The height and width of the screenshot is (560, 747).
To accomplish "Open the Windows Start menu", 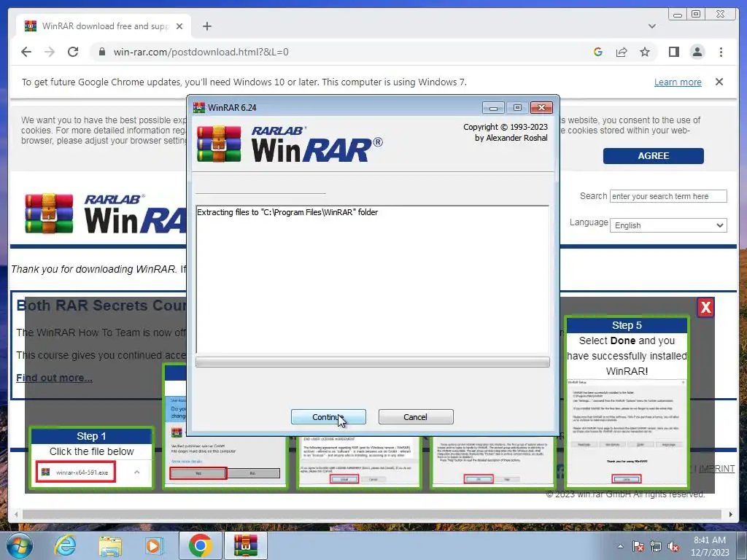I will click(20, 545).
